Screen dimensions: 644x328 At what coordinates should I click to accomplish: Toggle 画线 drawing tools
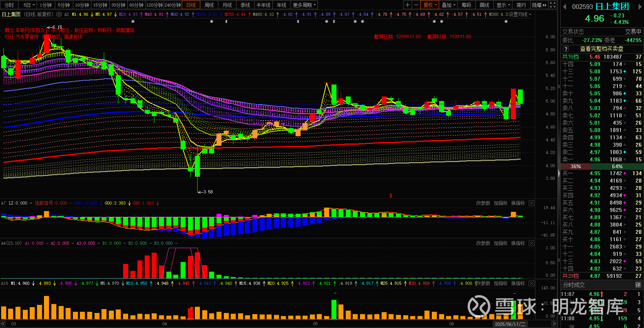click(x=484, y=5)
